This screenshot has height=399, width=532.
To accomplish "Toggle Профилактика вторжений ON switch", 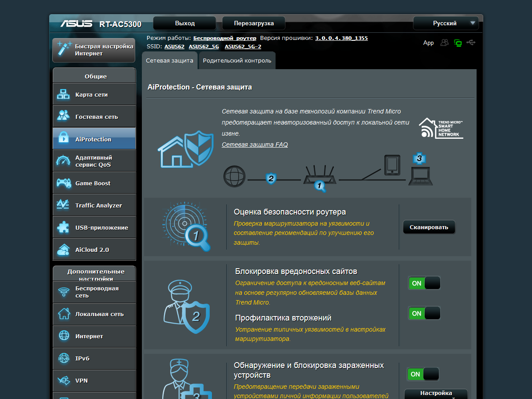I will coord(424,313).
